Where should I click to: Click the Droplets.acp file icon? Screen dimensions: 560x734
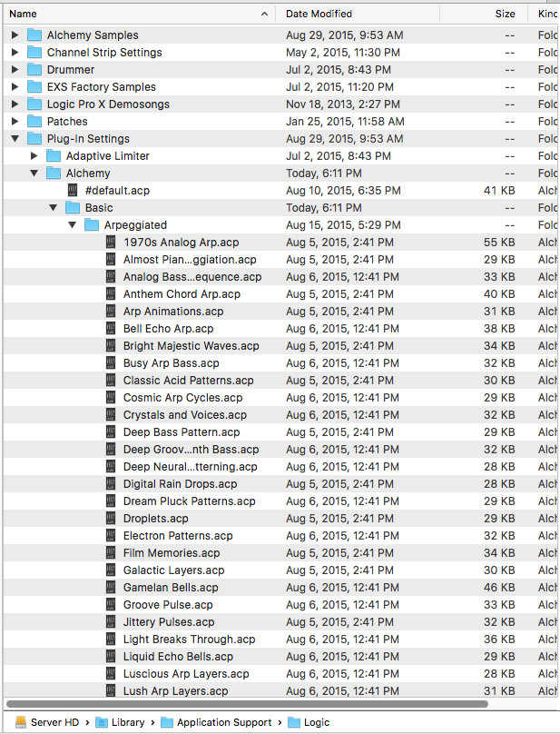pyautogui.click(x=111, y=518)
